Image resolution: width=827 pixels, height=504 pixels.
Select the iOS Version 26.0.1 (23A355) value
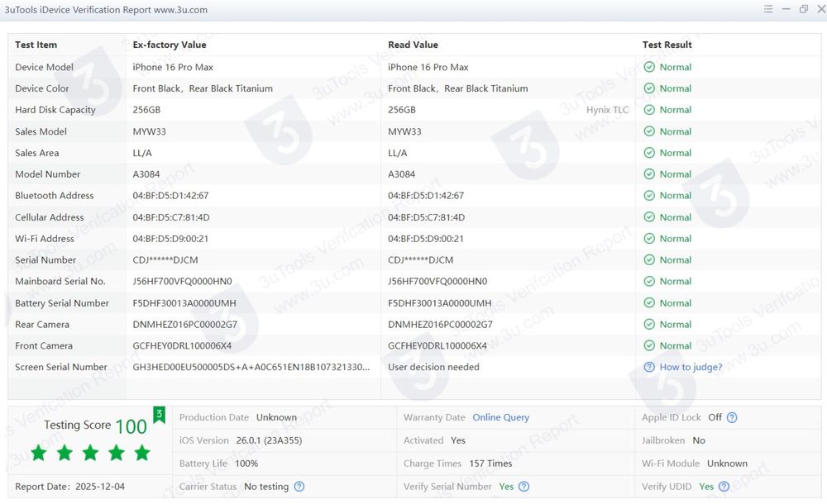click(x=269, y=440)
